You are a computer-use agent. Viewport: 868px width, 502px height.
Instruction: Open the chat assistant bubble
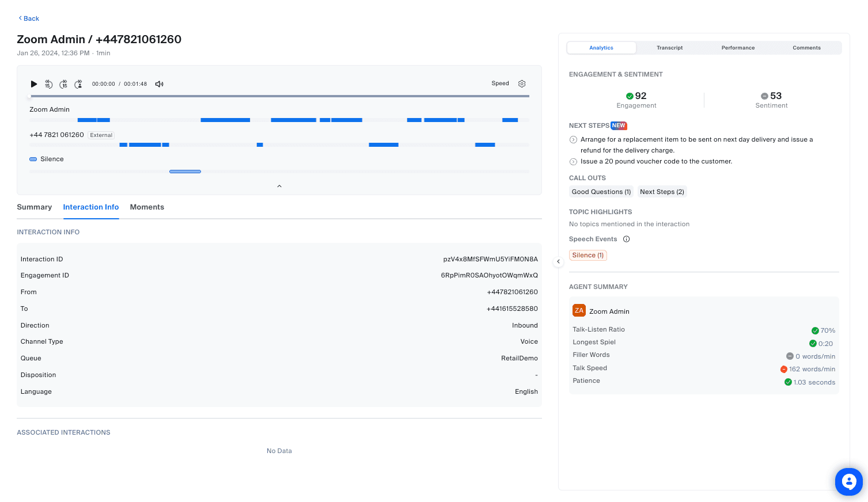tap(848, 481)
